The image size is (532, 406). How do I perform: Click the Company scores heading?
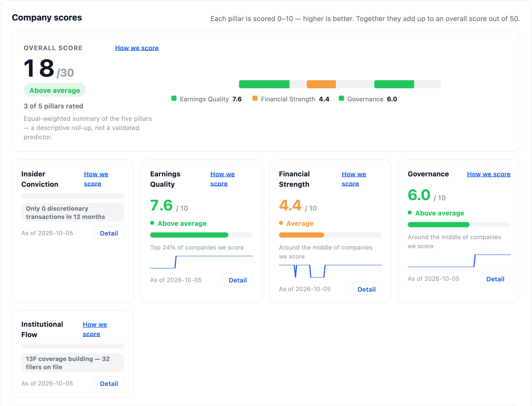[x=47, y=18]
